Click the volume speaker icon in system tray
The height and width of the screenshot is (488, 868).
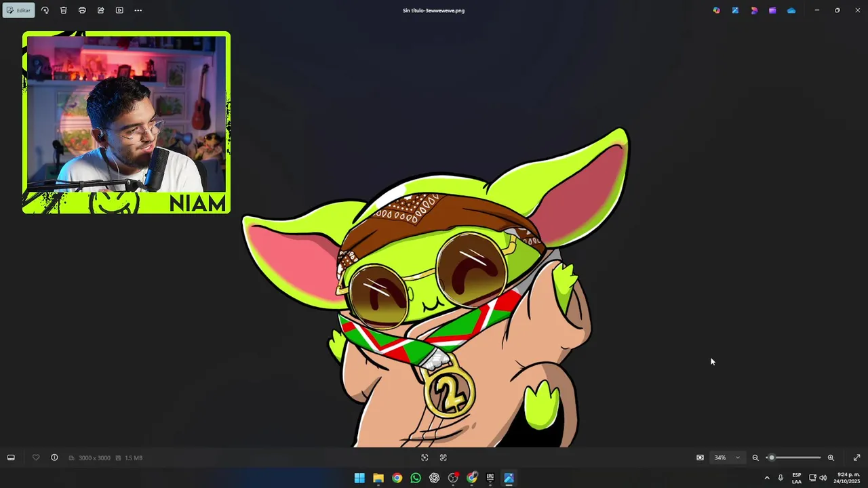[823, 478]
